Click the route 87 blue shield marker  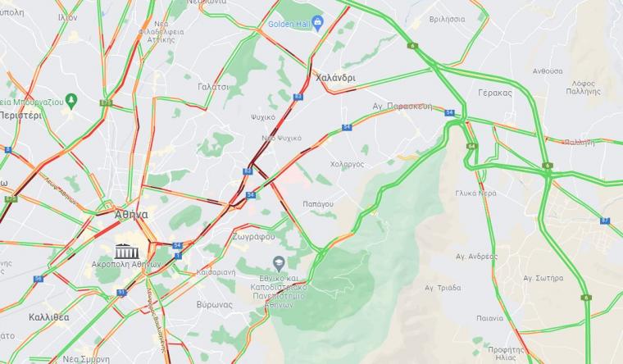pos(605,221)
